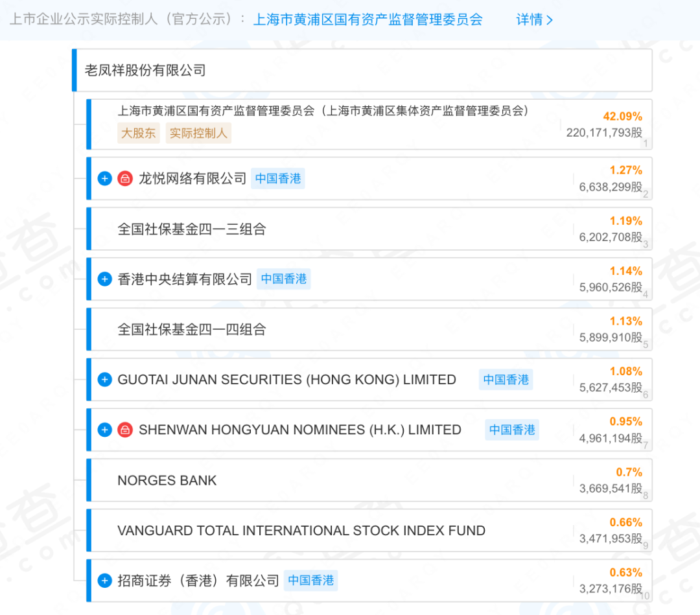Click 中国香港 tag beside GUOTAI JUNAN SECURITIES
Viewport: 700px width, 615px height.
tap(506, 380)
